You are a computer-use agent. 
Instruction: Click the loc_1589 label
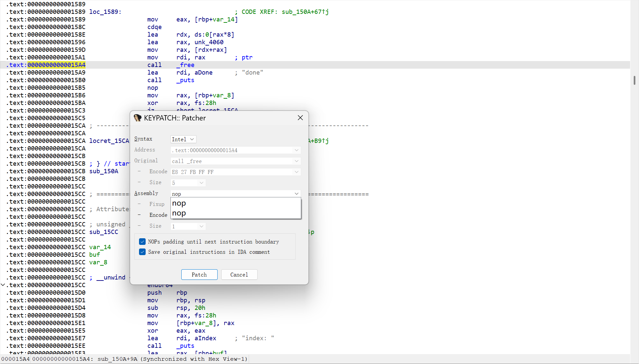[x=104, y=12]
